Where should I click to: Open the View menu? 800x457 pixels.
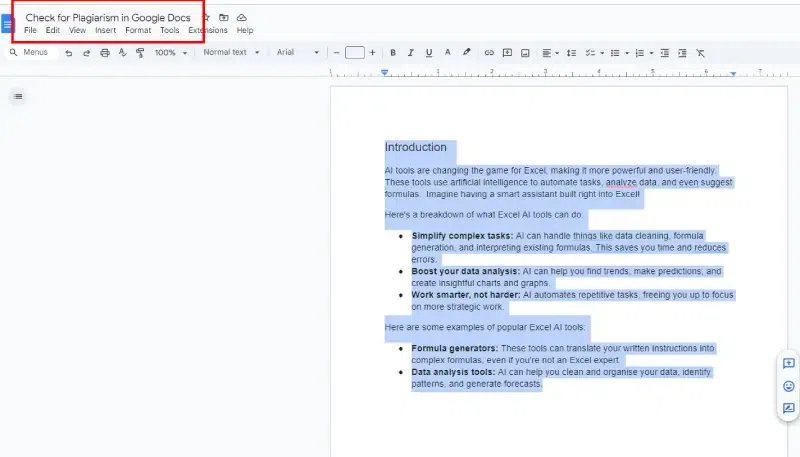(78, 30)
